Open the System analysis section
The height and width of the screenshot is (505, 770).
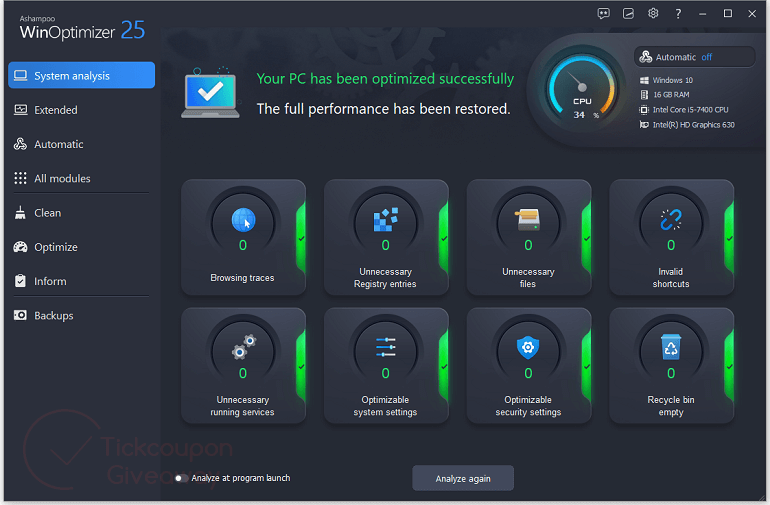coord(82,75)
